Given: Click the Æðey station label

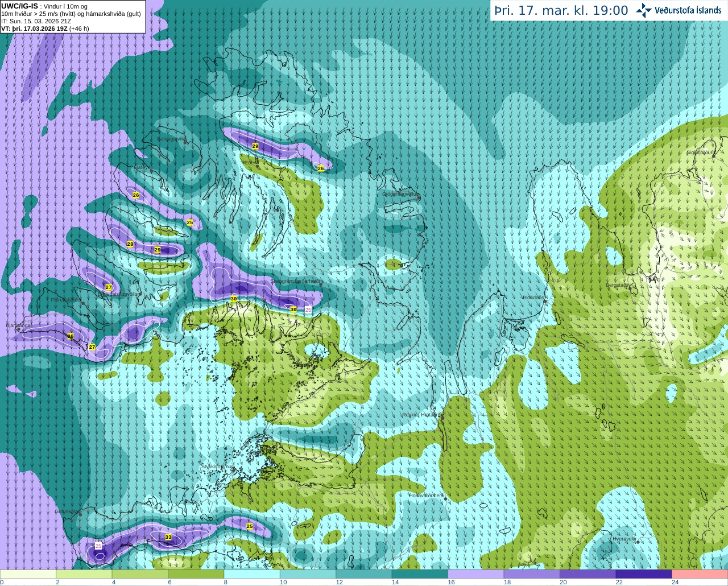Looking at the screenshot, I should [x=251, y=162].
